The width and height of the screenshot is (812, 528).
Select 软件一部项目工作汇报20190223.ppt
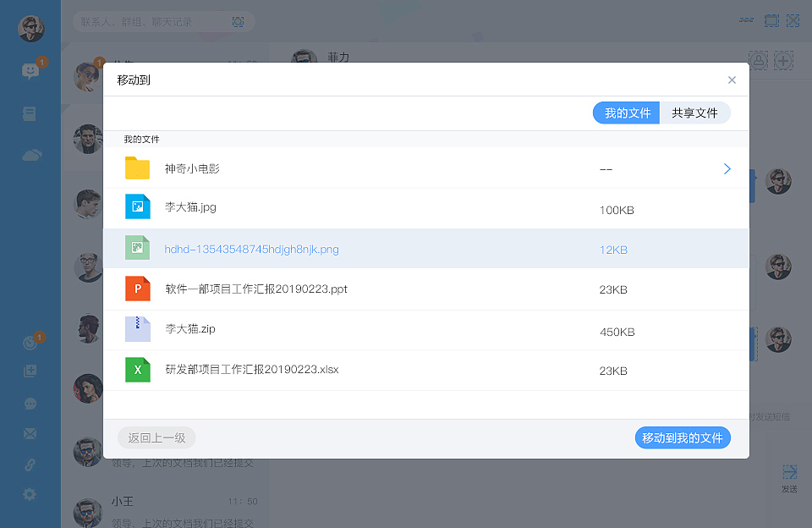pos(256,289)
